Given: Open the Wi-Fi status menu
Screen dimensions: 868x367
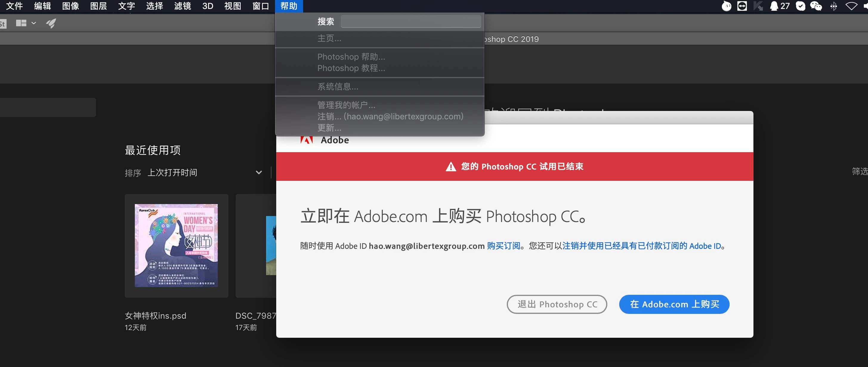Looking at the screenshot, I should click(851, 6).
